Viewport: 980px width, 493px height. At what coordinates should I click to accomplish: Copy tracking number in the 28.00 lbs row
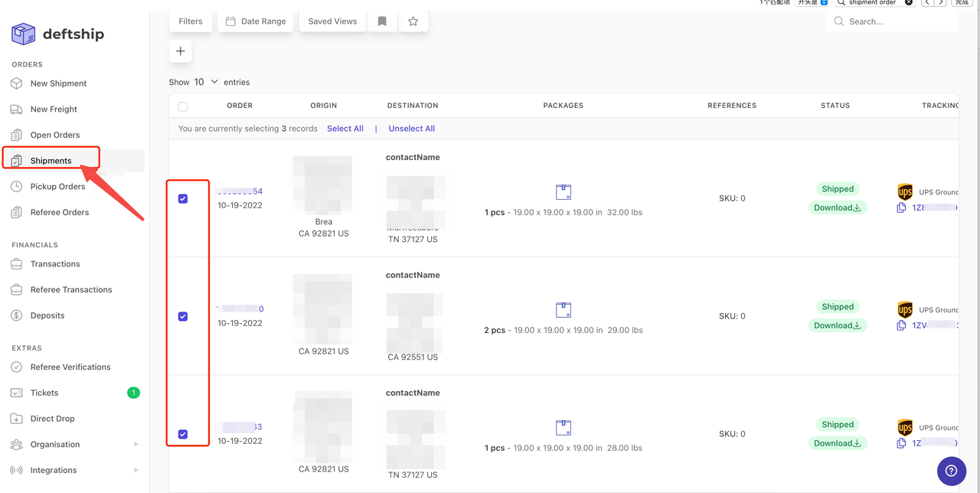(x=902, y=443)
